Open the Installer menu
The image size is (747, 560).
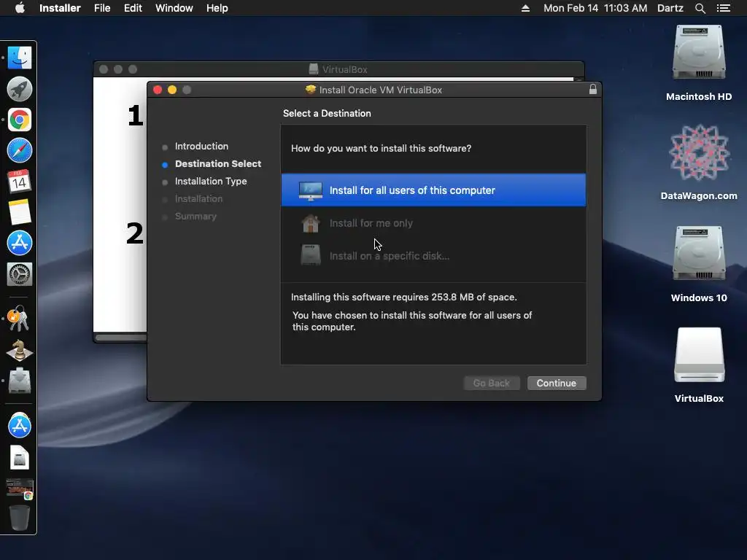pyautogui.click(x=60, y=8)
